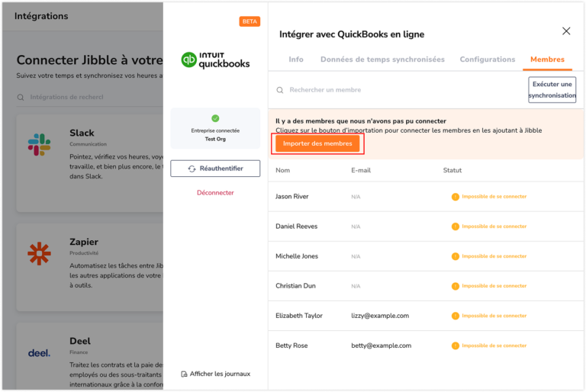586x392 pixels.
Task: Click the search magnifier icon in members
Action: (x=280, y=90)
